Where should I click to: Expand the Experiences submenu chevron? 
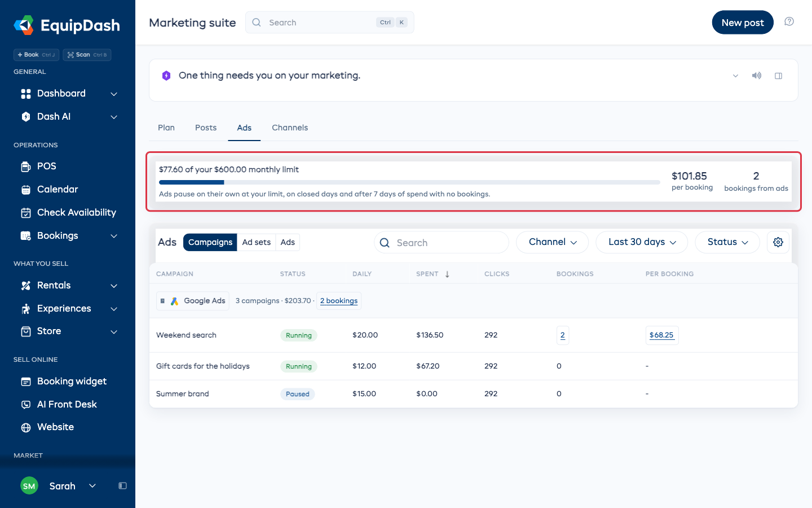point(114,309)
